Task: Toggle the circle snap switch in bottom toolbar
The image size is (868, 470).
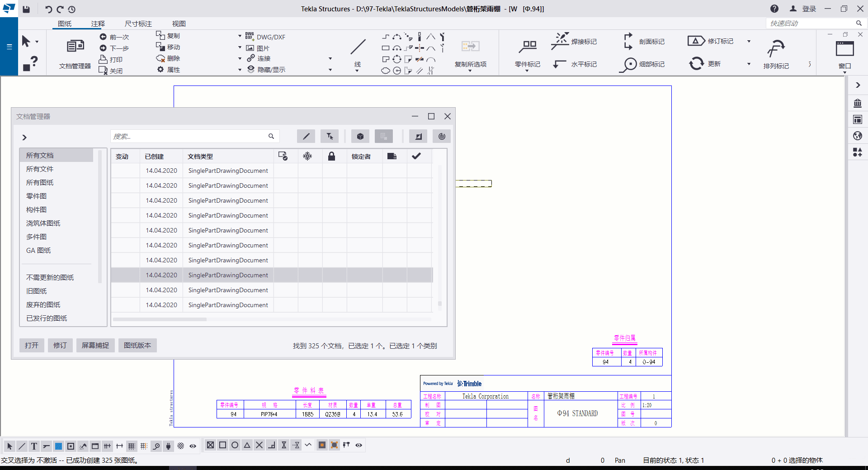Action: [235, 445]
